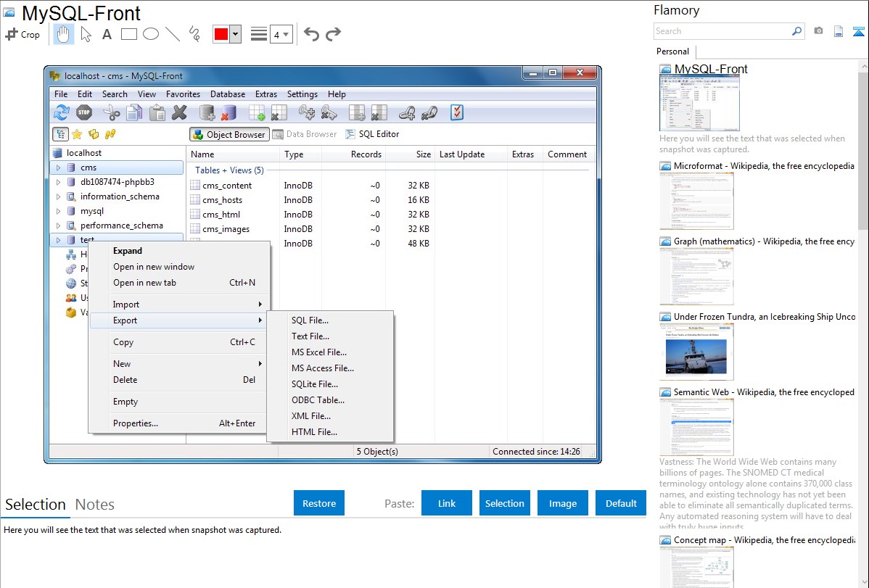Open the Database menu
Viewport: 869px width, 588px height.
228,94
